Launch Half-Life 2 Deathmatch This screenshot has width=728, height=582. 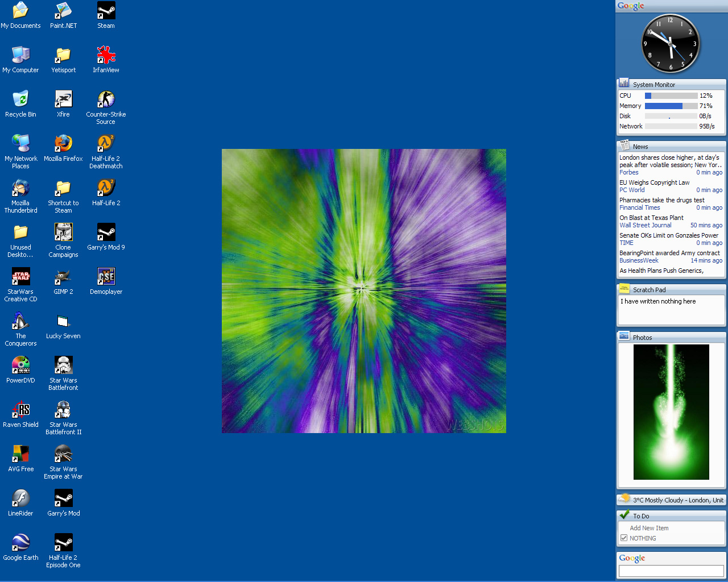(x=106, y=143)
